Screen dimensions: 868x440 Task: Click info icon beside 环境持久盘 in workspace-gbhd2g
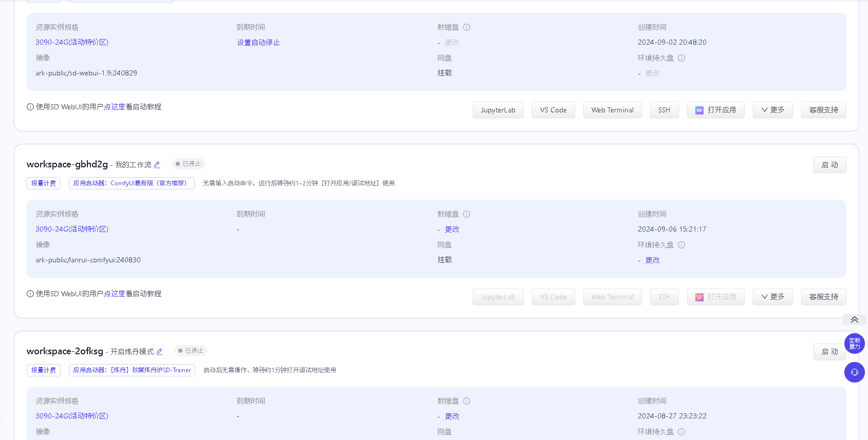pos(681,245)
